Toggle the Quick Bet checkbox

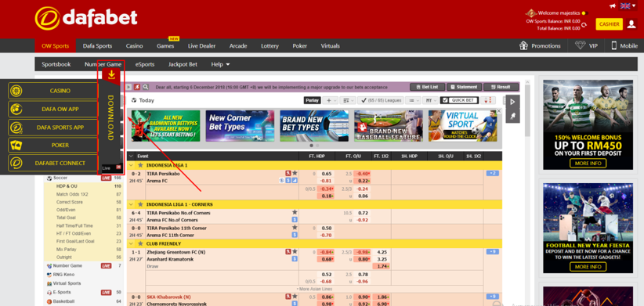coord(445,100)
